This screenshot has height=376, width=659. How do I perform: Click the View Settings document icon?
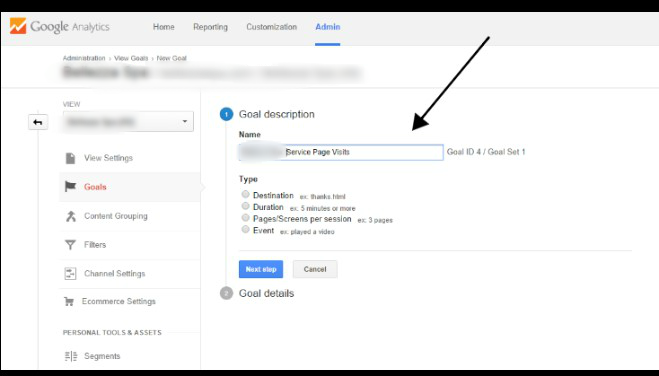(70, 158)
